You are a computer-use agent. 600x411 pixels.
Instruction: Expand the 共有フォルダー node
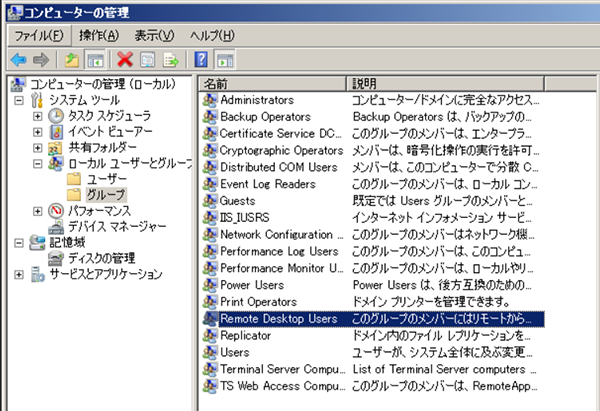pyautogui.click(x=38, y=148)
